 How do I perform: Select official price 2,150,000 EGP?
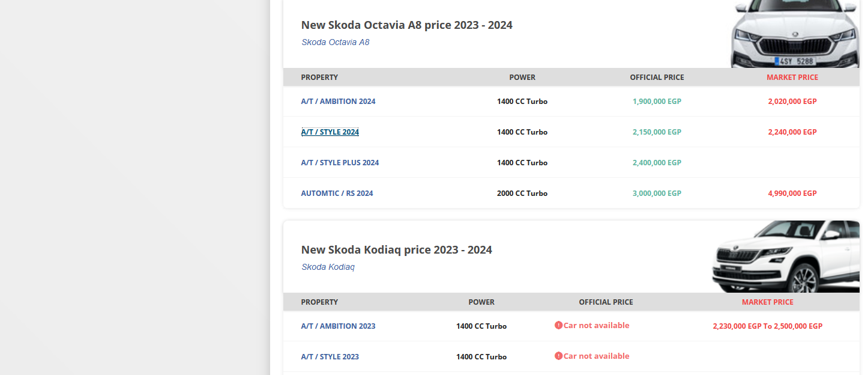coord(657,132)
